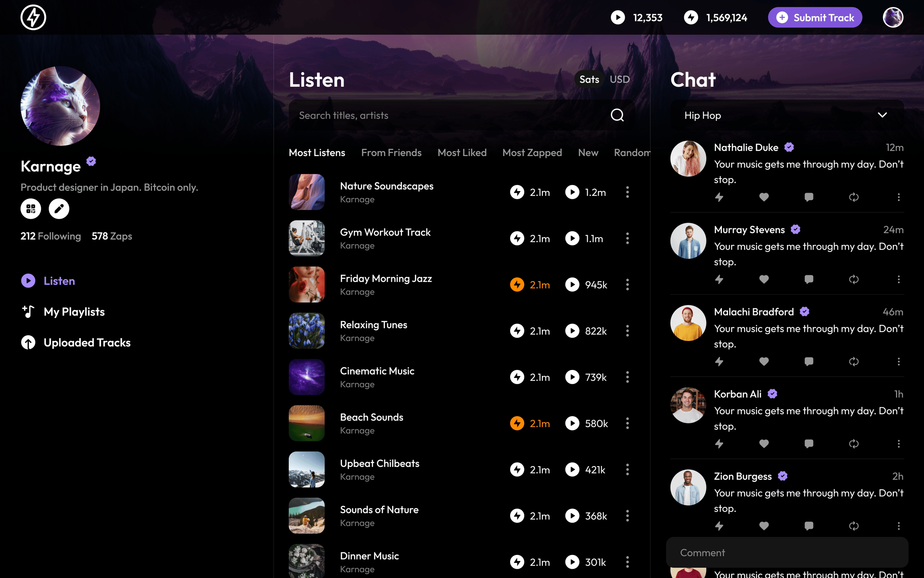924x578 pixels.
Task: Play the Gym Workout Track
Action: [572, 239]
